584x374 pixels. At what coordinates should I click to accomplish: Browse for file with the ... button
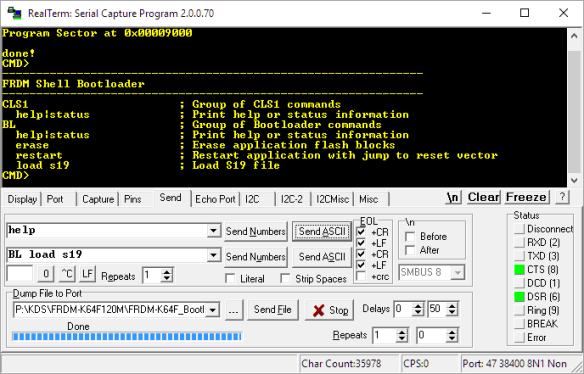[x=234, y=310]
